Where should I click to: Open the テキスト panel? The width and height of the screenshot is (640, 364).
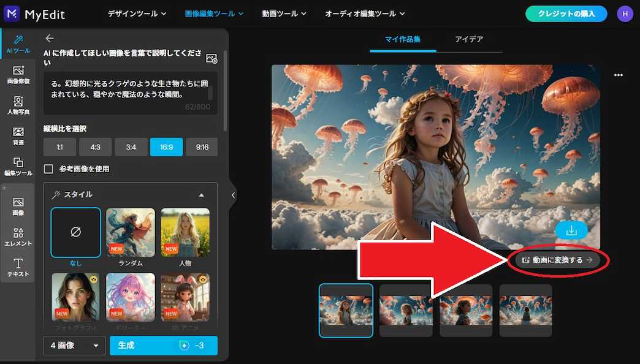(18, 265)
